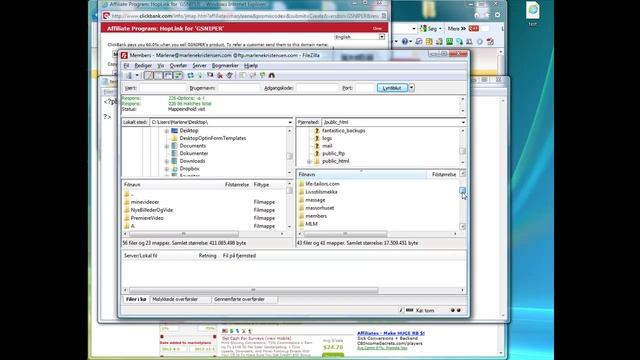This screenshot has width=640, height=360.
Task: Expand the Desktop node in local tree
Action: pos(167,131)
